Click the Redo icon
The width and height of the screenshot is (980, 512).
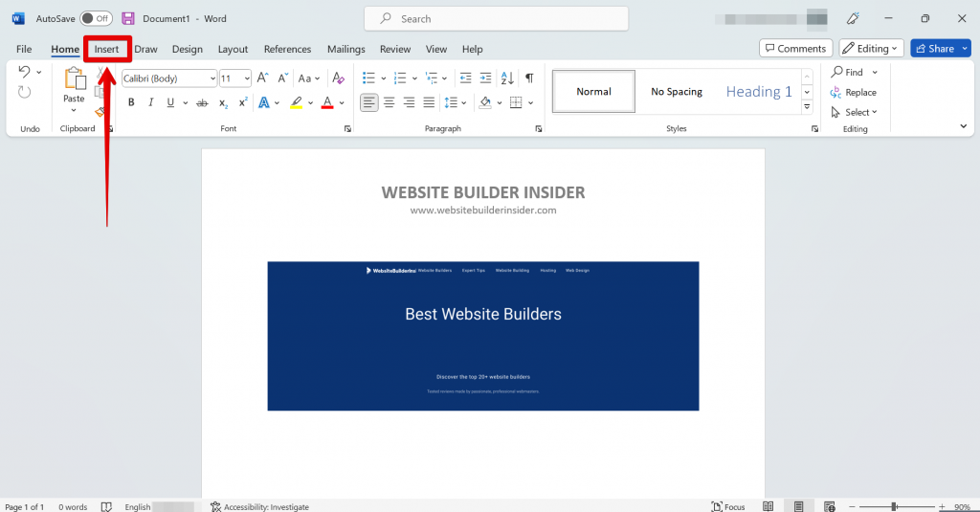(24, 93)
